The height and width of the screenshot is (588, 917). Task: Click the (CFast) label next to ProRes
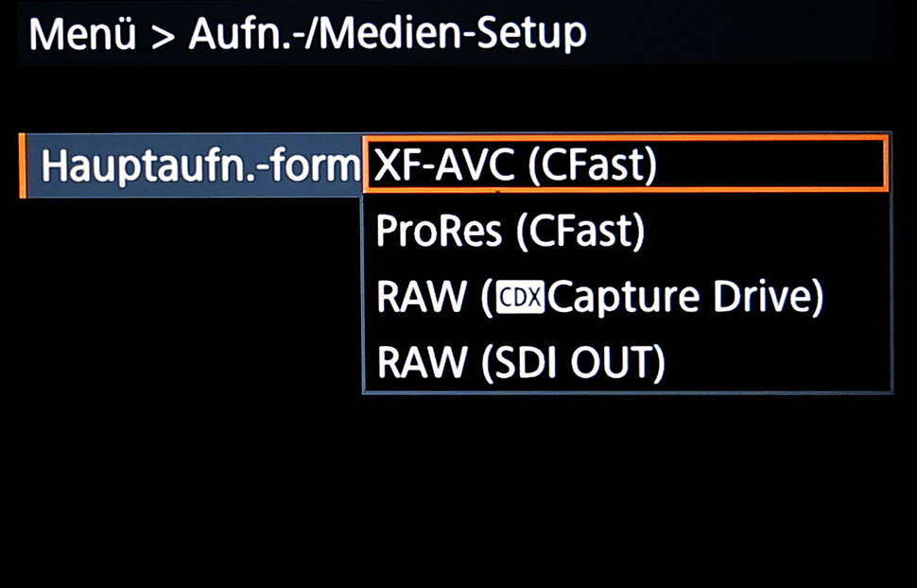coord(580,231)
